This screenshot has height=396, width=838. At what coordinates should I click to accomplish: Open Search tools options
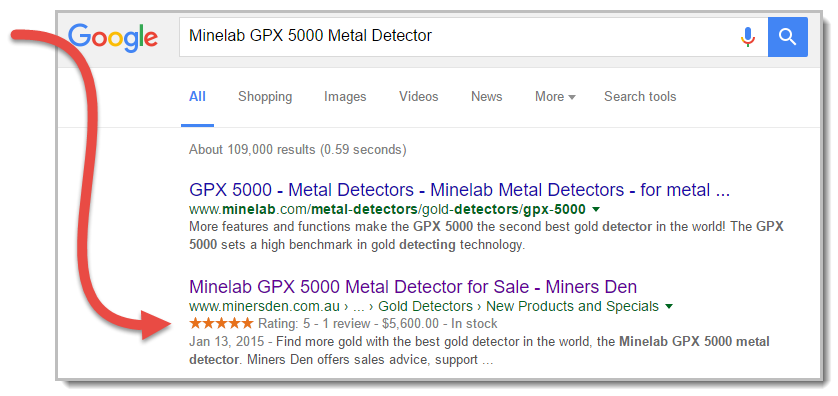coord(640,97)
